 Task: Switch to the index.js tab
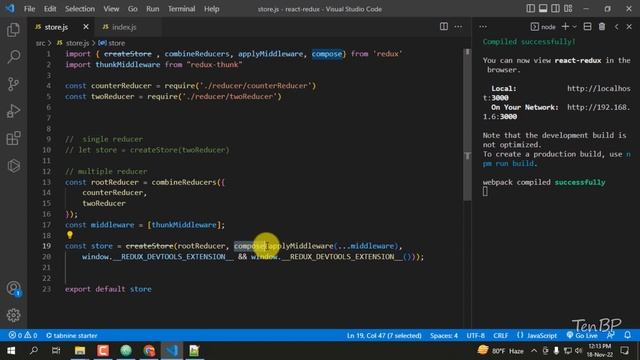124,27
